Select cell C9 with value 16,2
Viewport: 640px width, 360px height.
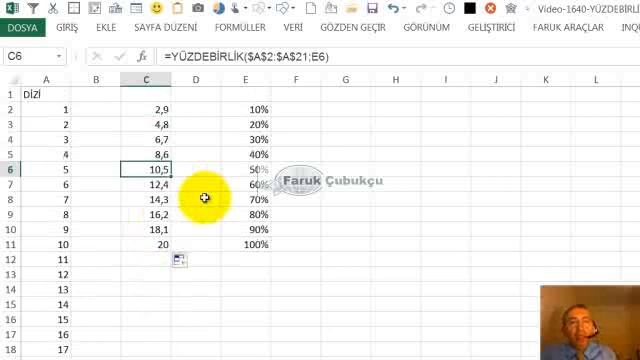(x=146, y=214)
